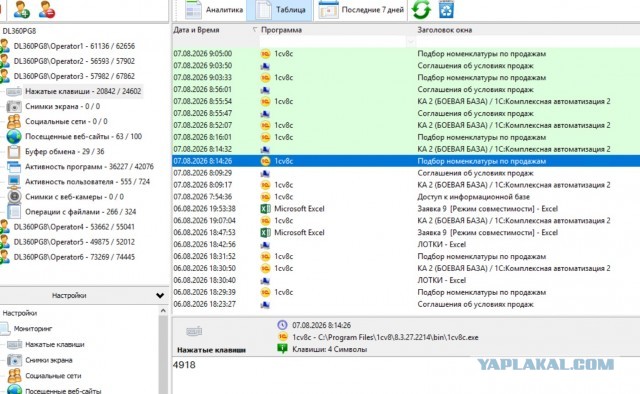640x394 pixels.
Task: Select the row dated 07.08.2026 8:09:29
Action: (x=406, y=173)
